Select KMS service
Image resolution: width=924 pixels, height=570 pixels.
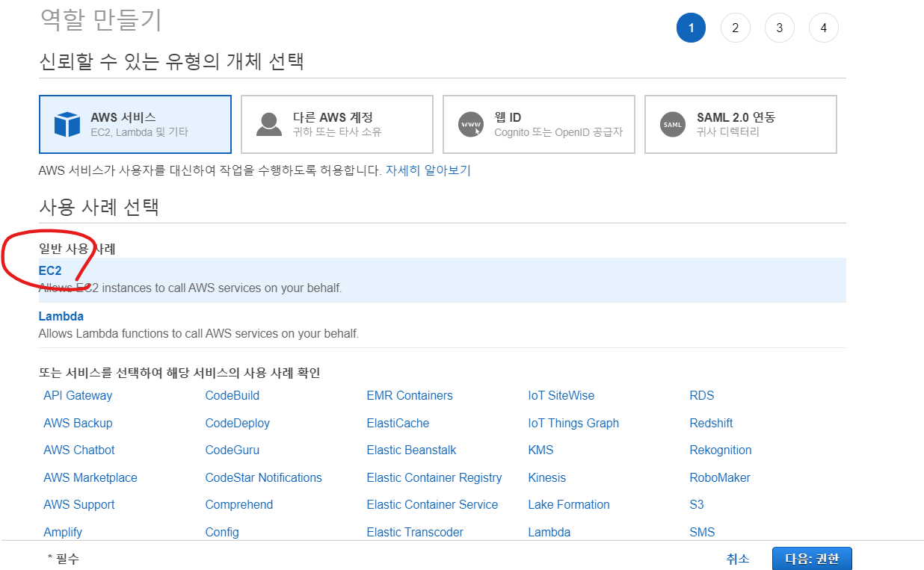540,450
